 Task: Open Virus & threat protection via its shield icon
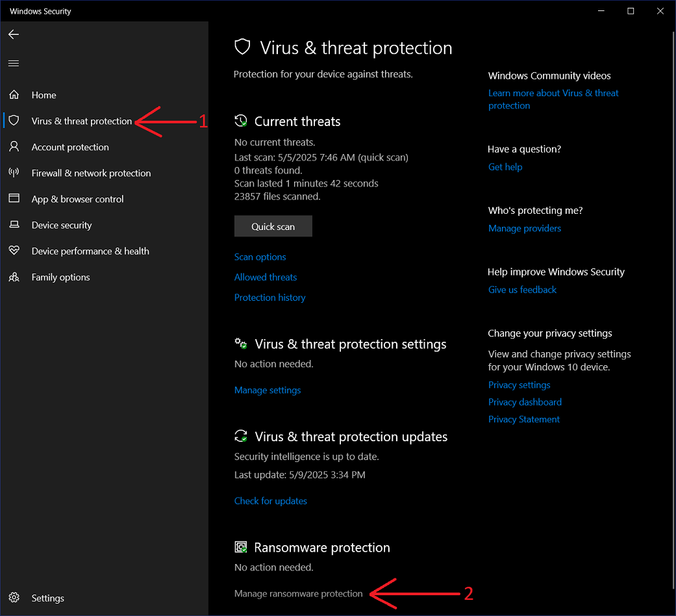(x=14, y=120)
